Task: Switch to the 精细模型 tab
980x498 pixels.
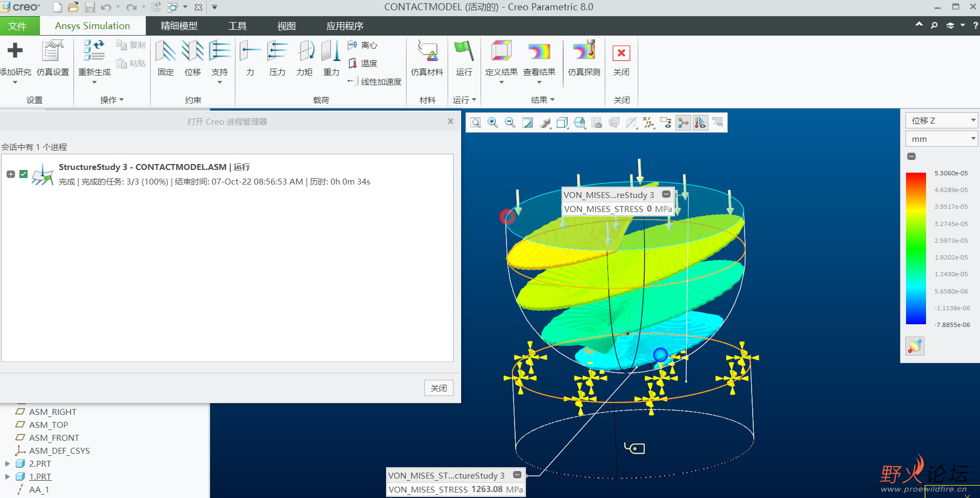Action: click(179, 26)
